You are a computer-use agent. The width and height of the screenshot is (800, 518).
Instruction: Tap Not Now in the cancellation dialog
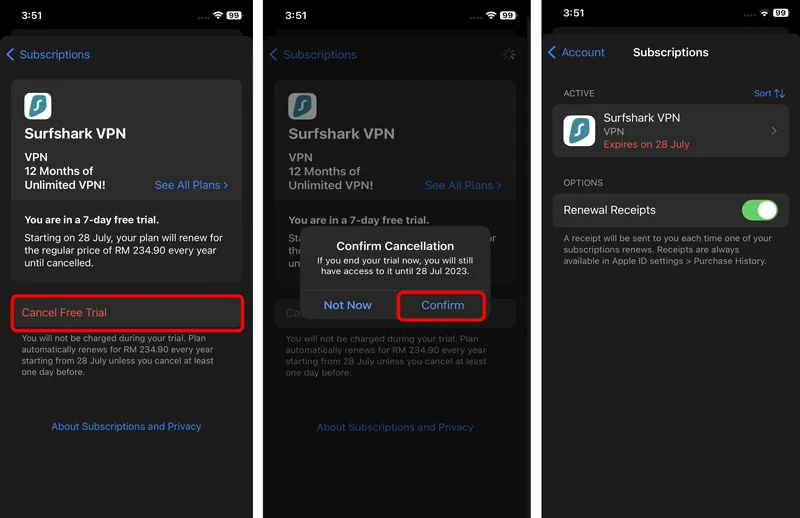[347, 305]
